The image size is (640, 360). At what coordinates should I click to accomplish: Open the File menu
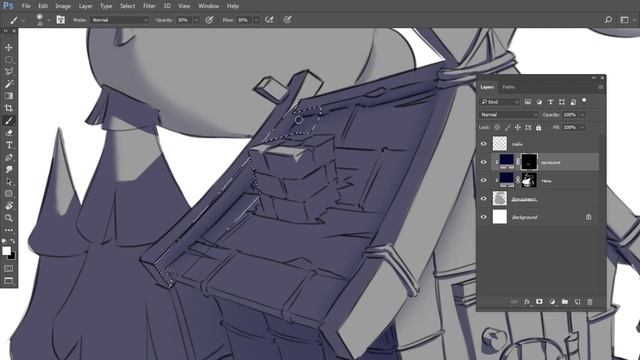[x=26, y=6]
